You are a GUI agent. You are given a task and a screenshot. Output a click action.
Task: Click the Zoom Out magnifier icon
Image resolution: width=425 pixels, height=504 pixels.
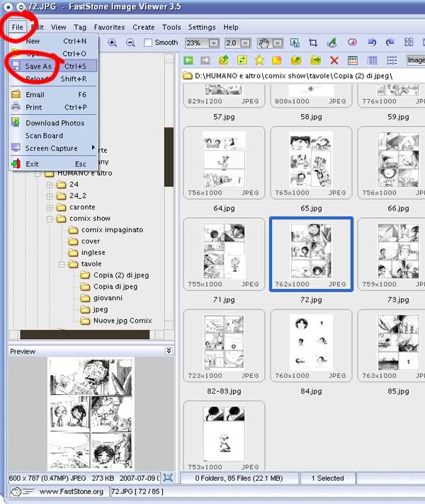tap(130, 42)
